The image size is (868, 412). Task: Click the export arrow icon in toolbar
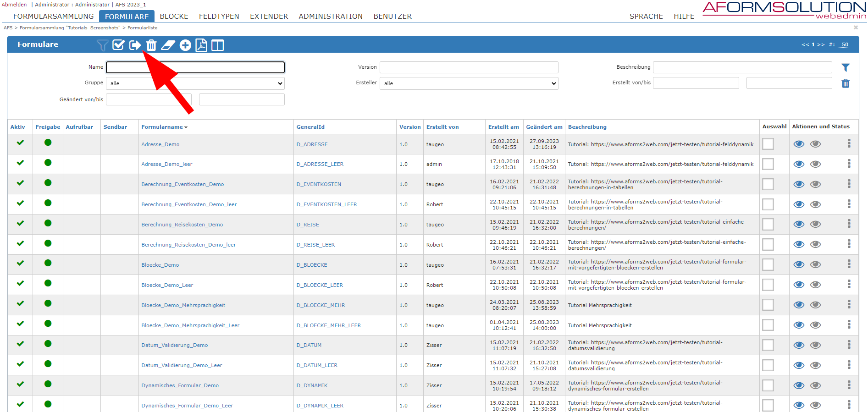click(135, 45)
